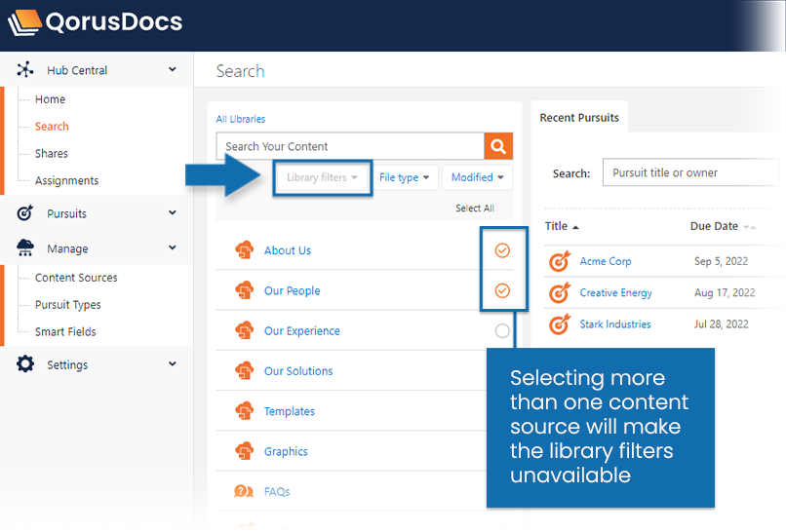Expand the Settings section chevron
Image resolution: width=786 pixels, height=532 pixels.
pos(173,363)
